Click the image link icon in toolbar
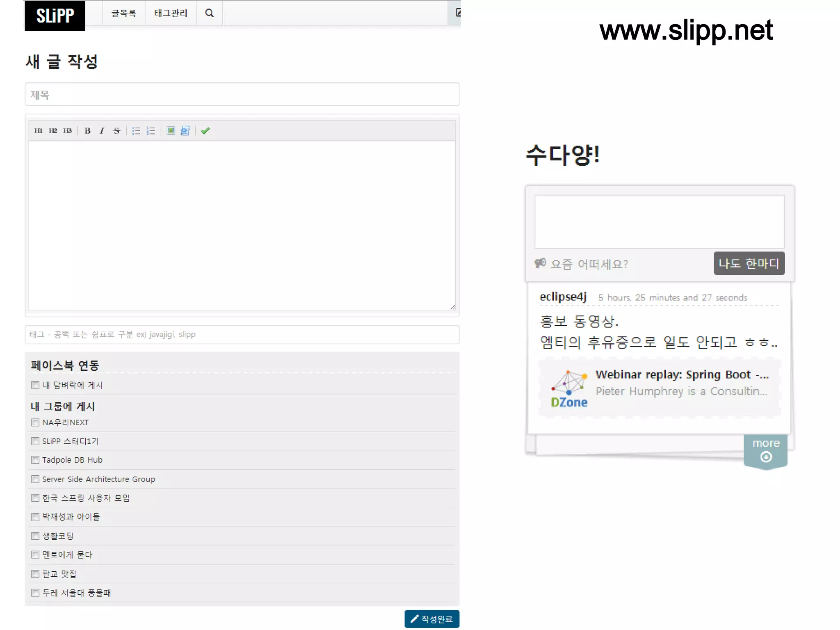Image resolution: width=840 pixels, height=630 pixels. (185, 131)
